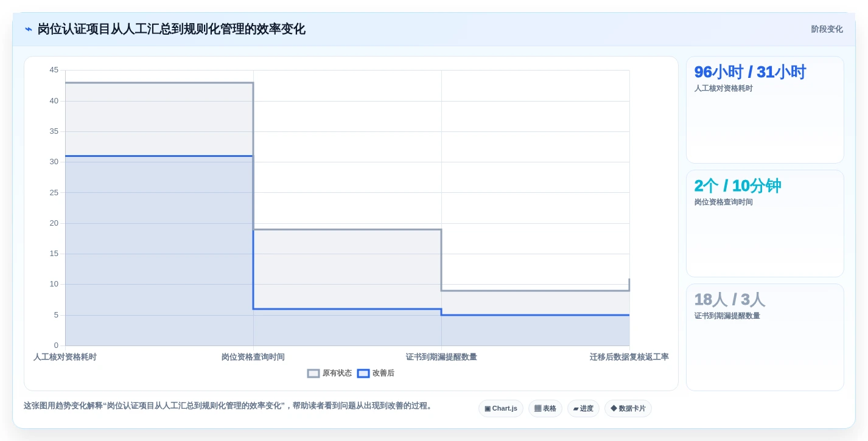Click the lightning icon beside the title
The image size is (868, 441).
pyautogui.click(x=29, y=29)
